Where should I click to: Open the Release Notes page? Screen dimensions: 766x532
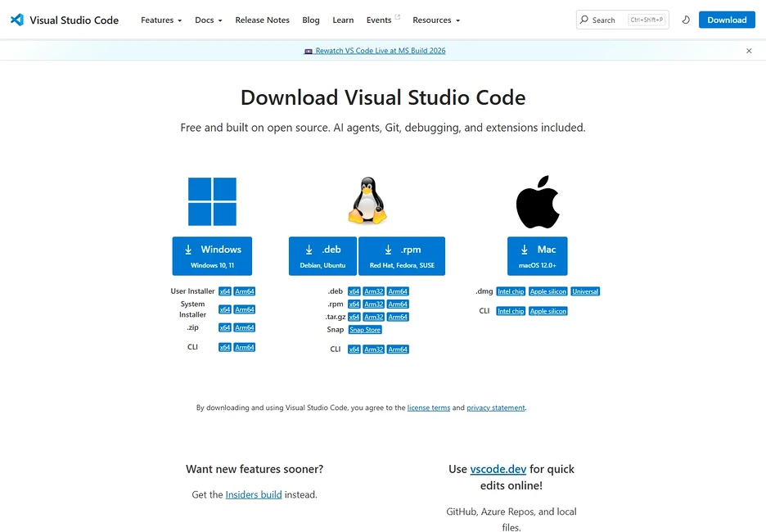point(263,20)
